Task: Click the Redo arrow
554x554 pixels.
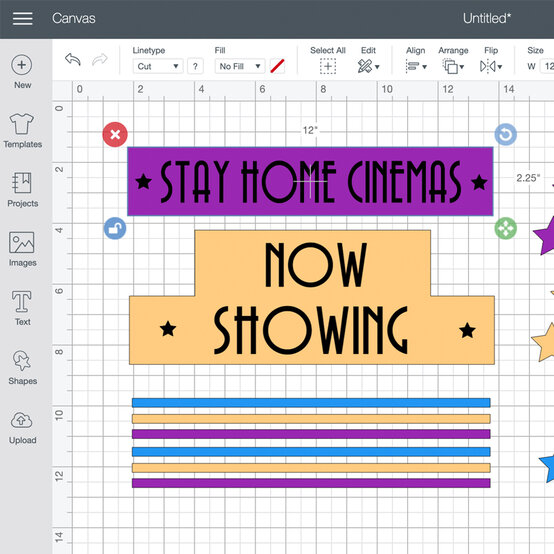Action: tap(100, 59)
